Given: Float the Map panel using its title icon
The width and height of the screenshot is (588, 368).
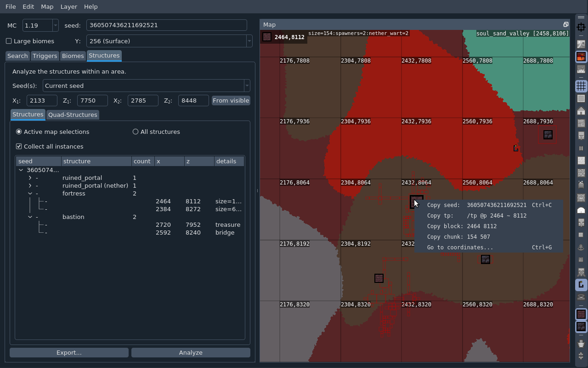Looking at the screenshot, I should pos(565,24).
